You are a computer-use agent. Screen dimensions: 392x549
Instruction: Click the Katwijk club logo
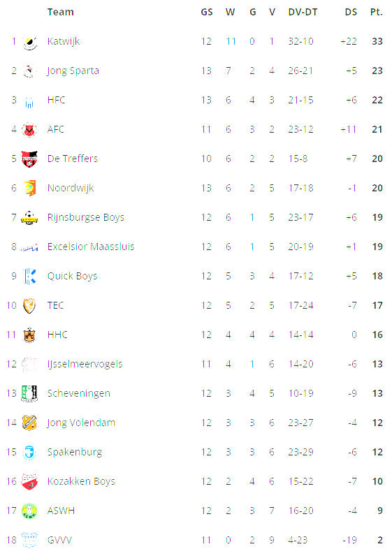29,42
